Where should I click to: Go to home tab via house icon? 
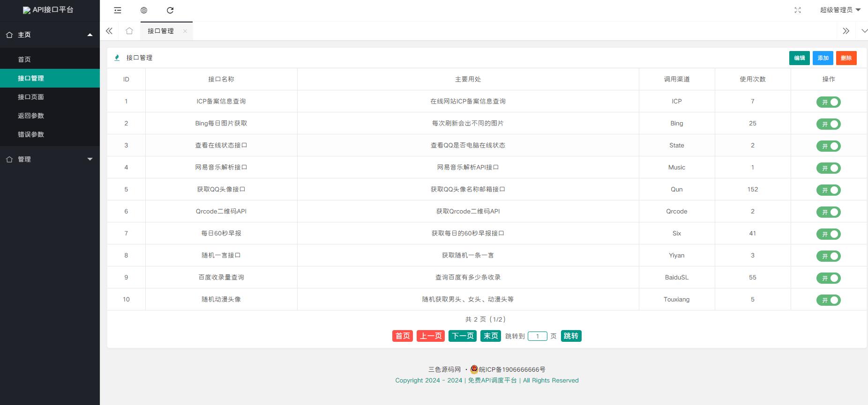[129, 31]
